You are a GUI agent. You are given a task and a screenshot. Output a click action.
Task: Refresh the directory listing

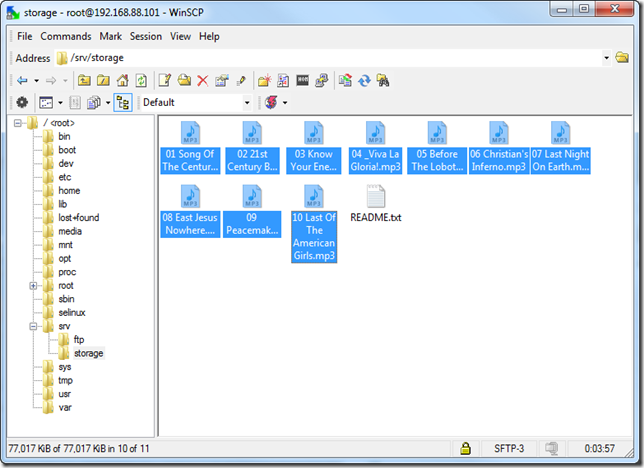click(141, 81)
